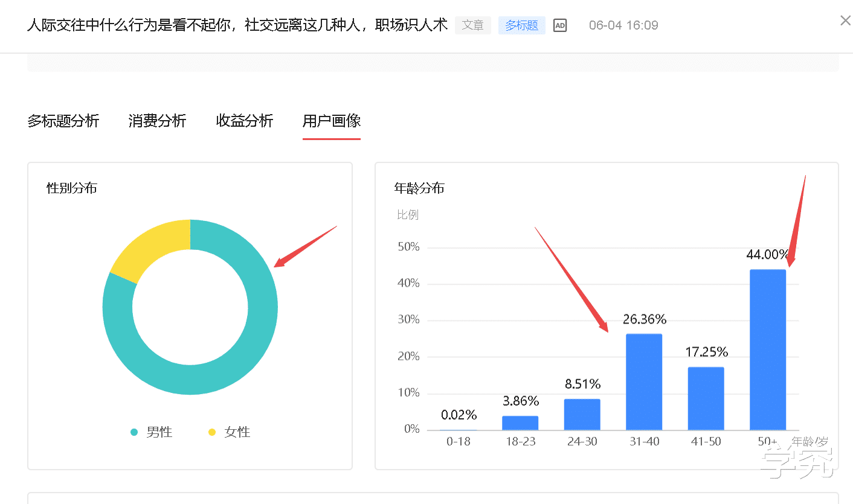Image resolution: width=853 pixels, height=504 pixels.
Task: Click the AD indicator icon
Action: pos(559,25)
